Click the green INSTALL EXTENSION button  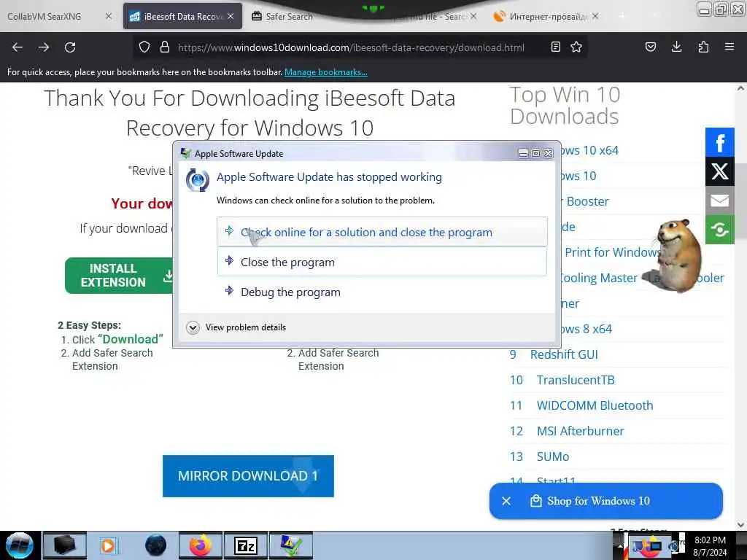pos(119,276)
